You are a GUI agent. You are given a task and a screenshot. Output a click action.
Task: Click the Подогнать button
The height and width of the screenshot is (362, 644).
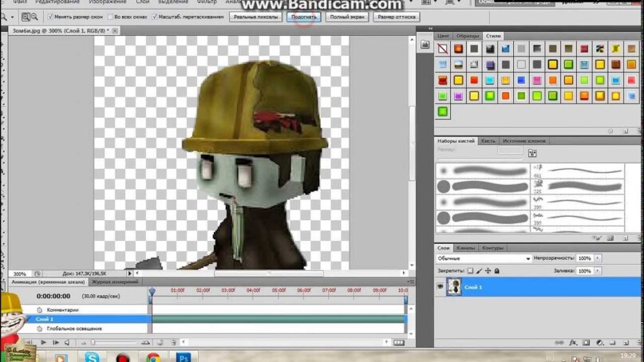pos(304,18)
